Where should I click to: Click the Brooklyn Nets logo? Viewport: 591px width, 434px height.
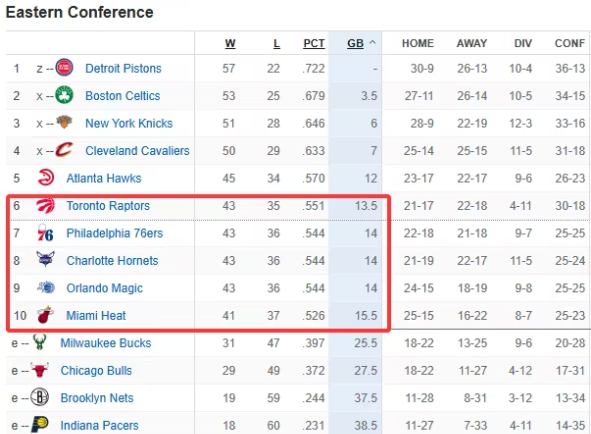(40, 397)
